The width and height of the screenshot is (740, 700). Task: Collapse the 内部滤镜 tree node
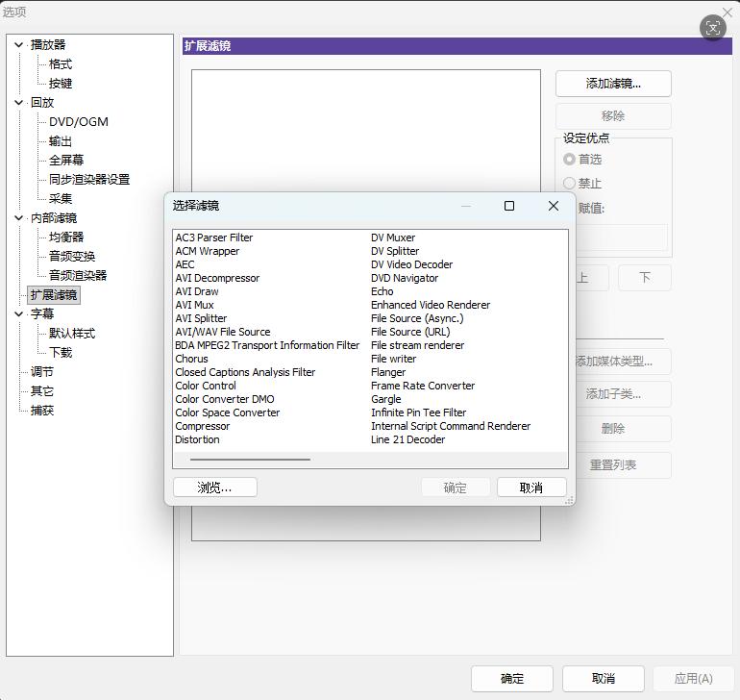[x=19, y=217]
